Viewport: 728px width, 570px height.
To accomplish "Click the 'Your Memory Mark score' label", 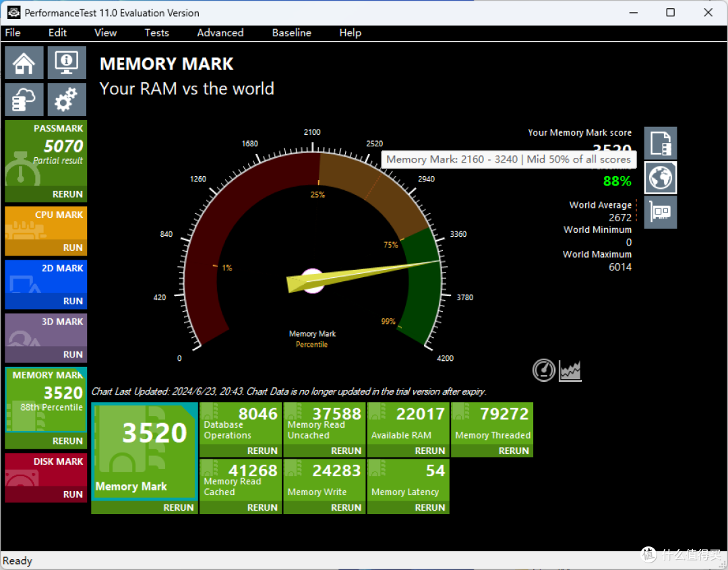I will [580, 132].
